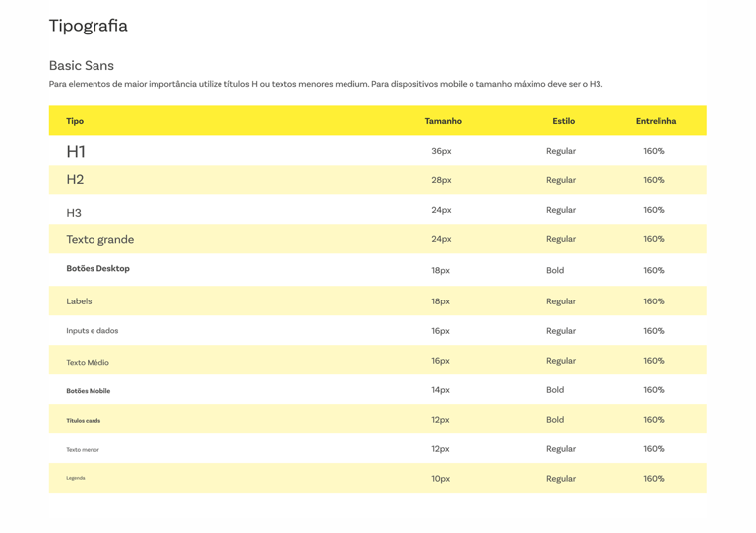Select the Estilo column header
The height and width of the screenshot is (533, 756).
[563, 121]
